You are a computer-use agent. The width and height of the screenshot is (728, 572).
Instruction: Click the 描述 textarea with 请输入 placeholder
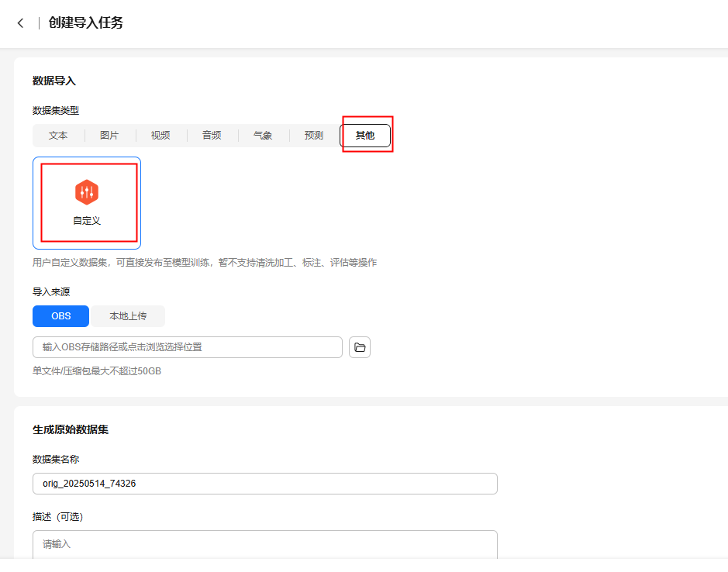(265, 544)
